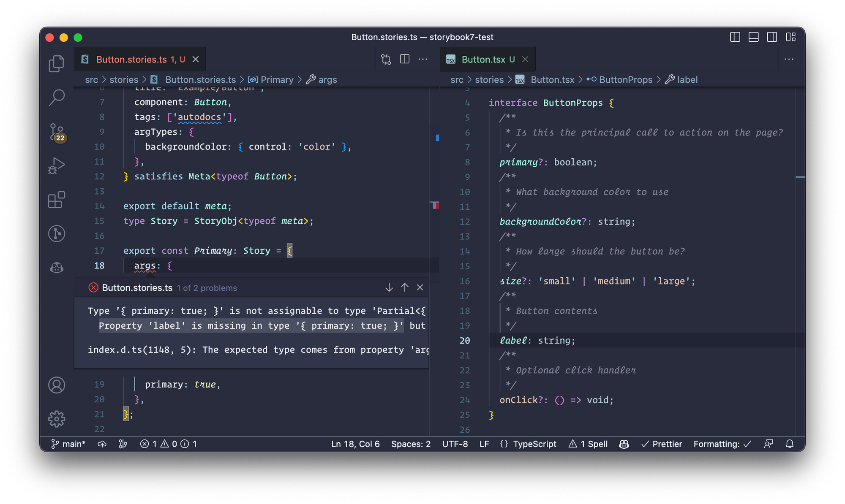845x504 pixels.
Task: Open the Manage settings gear
Action: pos(56,419)
